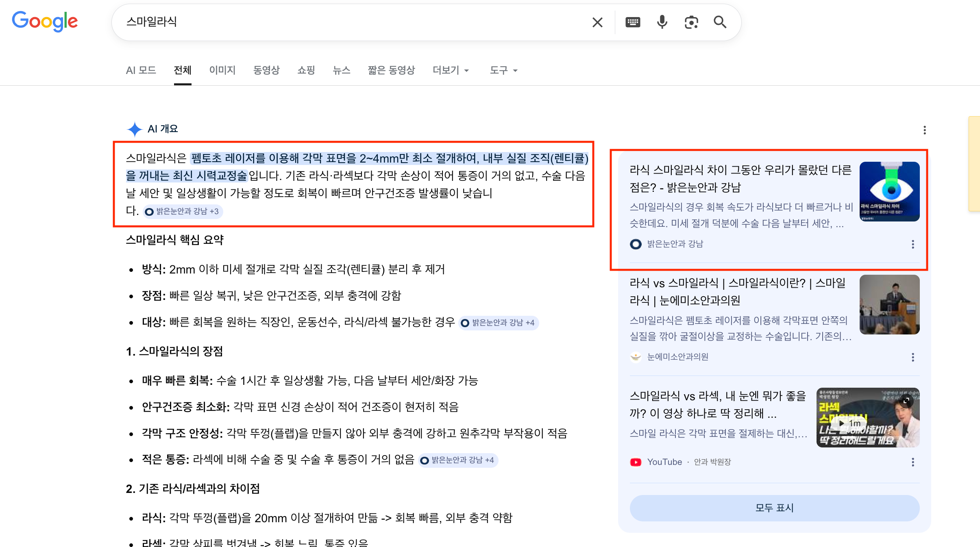Screen dimensions: 980x547
Task: Click the 모두 표시 button
Action: click(x=774, y=508)
